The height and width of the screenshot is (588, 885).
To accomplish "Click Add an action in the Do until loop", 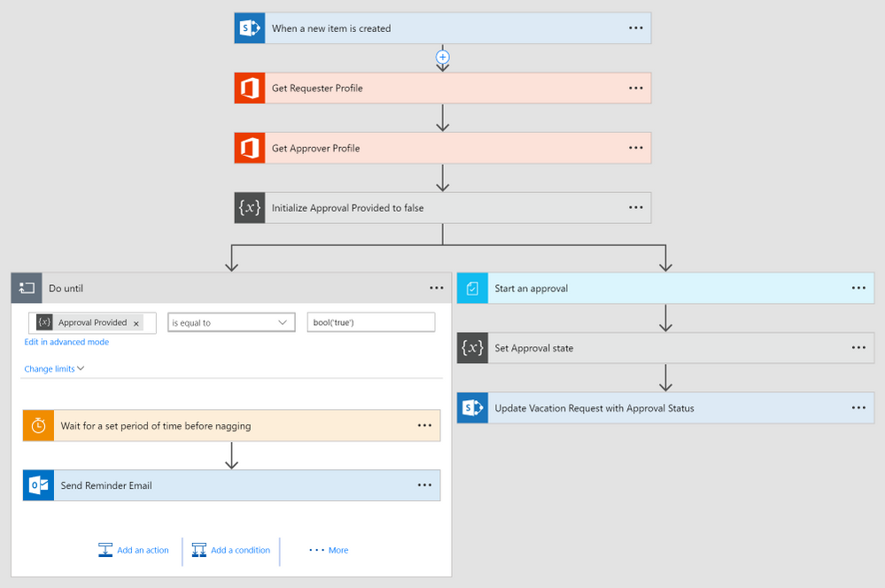I will [x=134, y=549].
